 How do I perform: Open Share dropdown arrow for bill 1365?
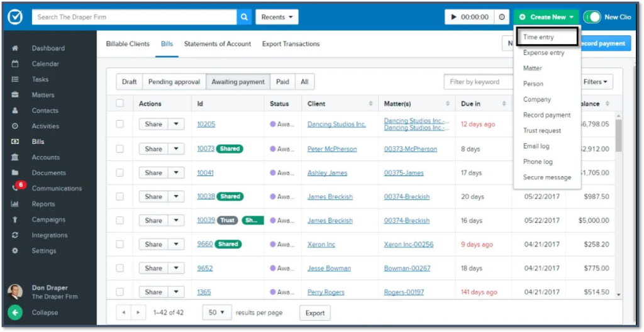pyautogui.click(x=176, y=292)
